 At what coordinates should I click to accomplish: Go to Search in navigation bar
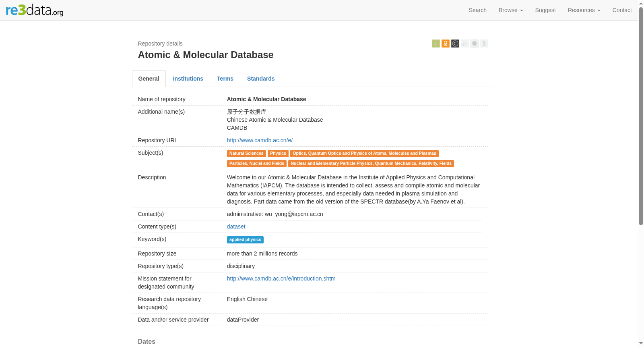tap(478, 10)
